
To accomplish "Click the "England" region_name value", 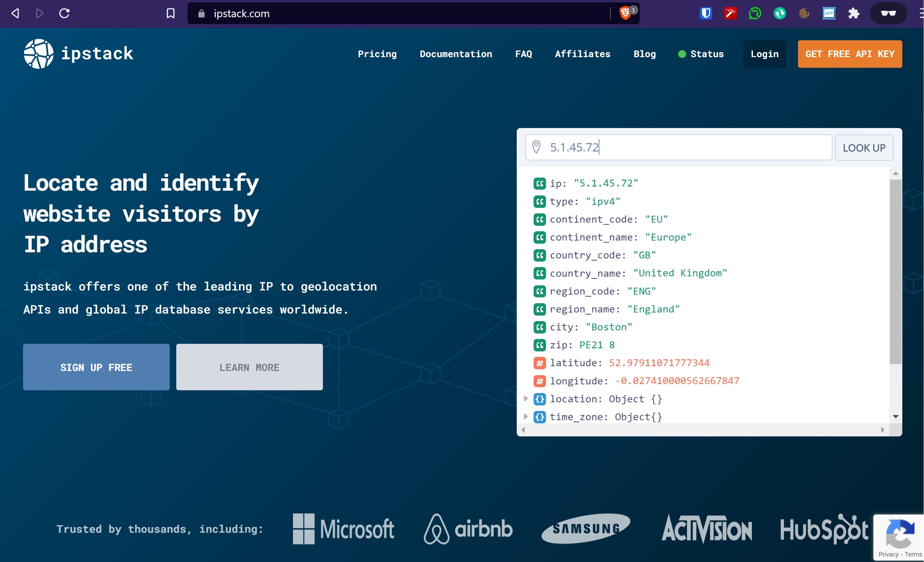I will point(653,309).
